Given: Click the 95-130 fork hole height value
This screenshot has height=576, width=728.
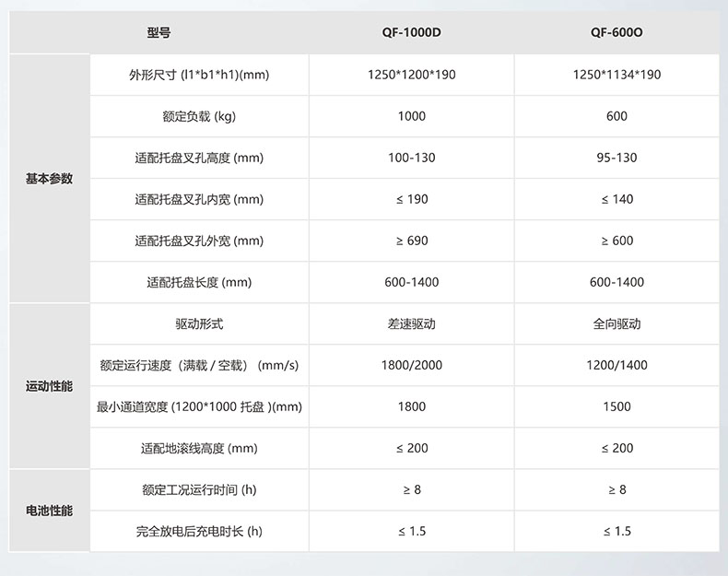Looking at the screenshot, I should tap(616, 158).
